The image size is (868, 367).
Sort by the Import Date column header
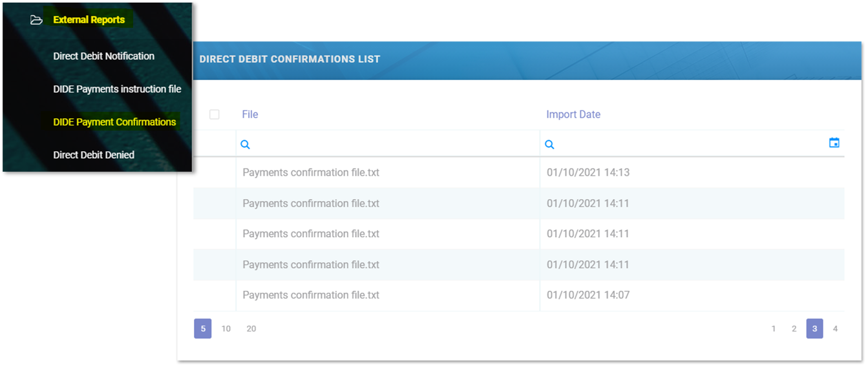573,114
